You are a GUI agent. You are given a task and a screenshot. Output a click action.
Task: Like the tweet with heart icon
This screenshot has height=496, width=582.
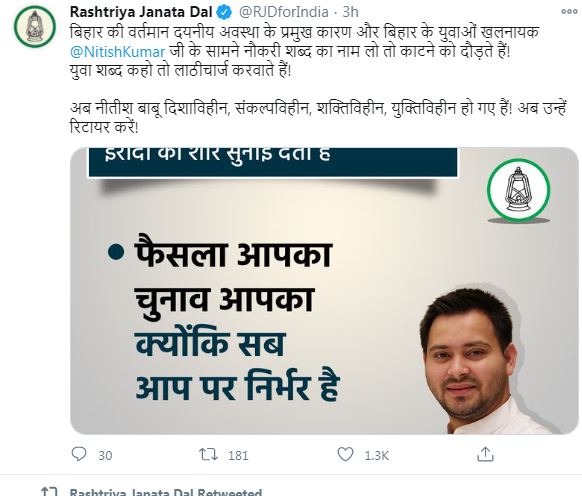(345, 454)
